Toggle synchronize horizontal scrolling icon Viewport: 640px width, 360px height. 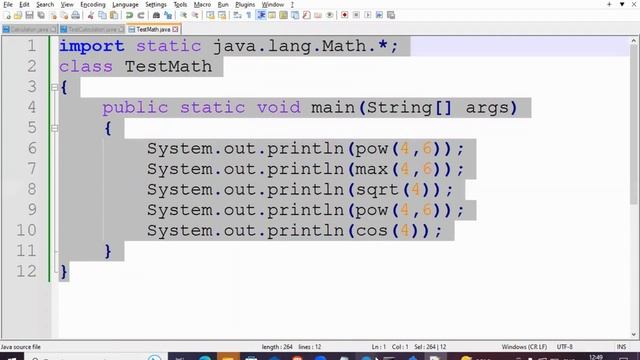click(x=222, y=15)
